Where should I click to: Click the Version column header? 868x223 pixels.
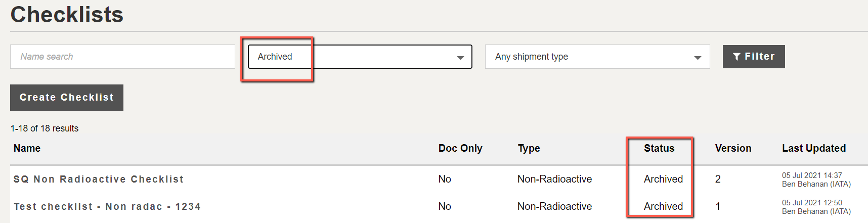point(733,148)
